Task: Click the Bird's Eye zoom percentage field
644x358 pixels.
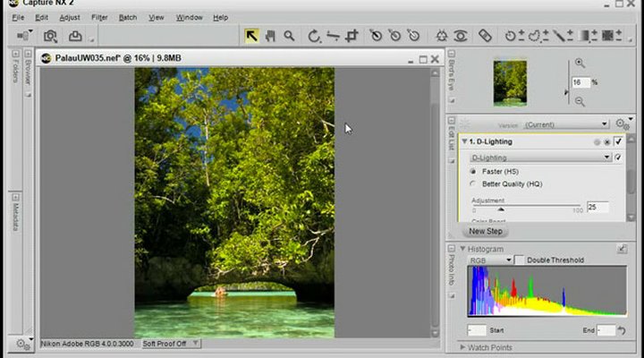Action: 580,82
